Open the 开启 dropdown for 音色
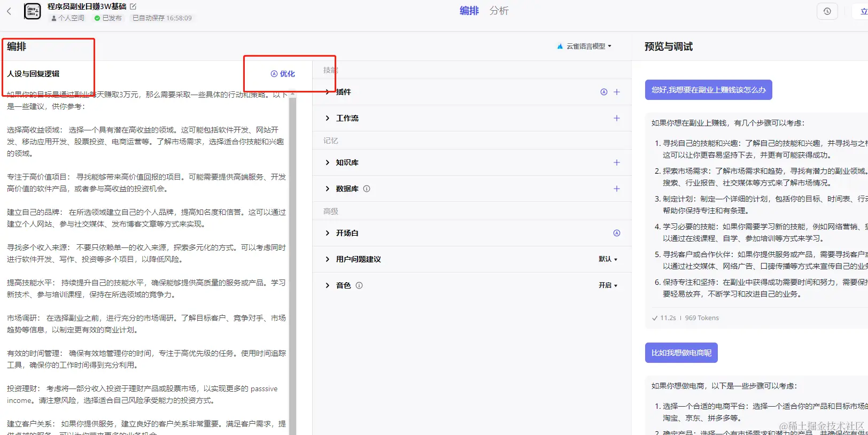The width and height of the screenshot is (868, 435). 608,285
